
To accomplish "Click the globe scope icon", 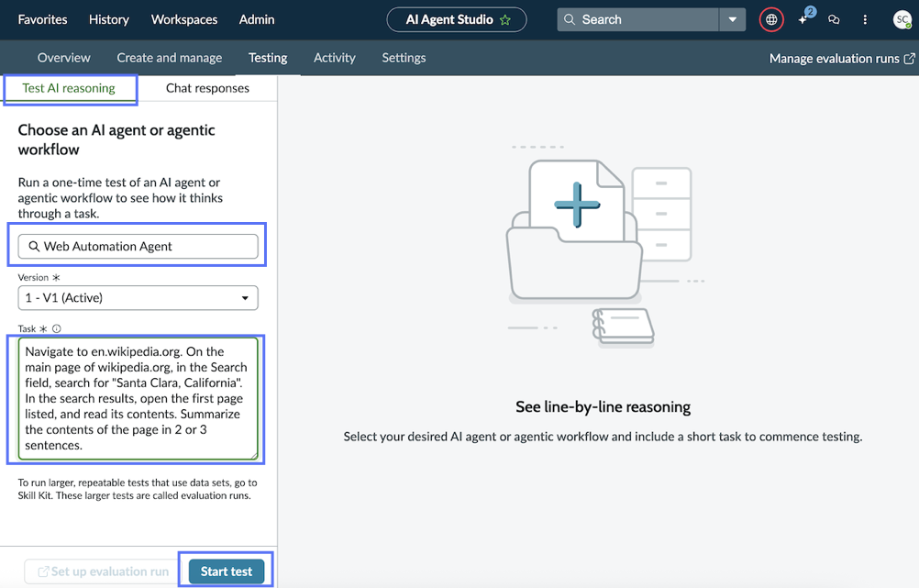I will click(x=771, y=20).
